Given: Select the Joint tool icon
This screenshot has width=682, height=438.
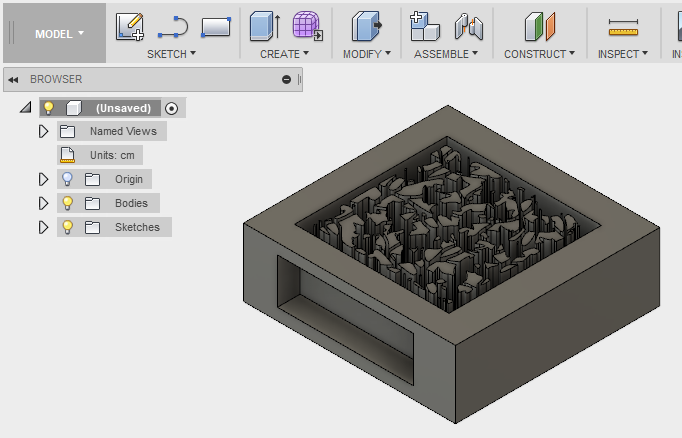Looking at the screenshot, I should [x=468, y=27].
